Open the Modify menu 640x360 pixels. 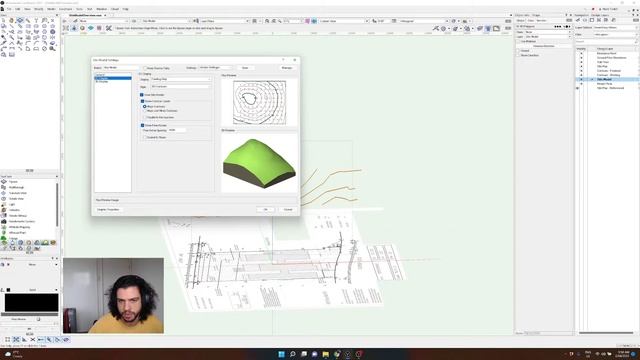[x=38, y=9]
